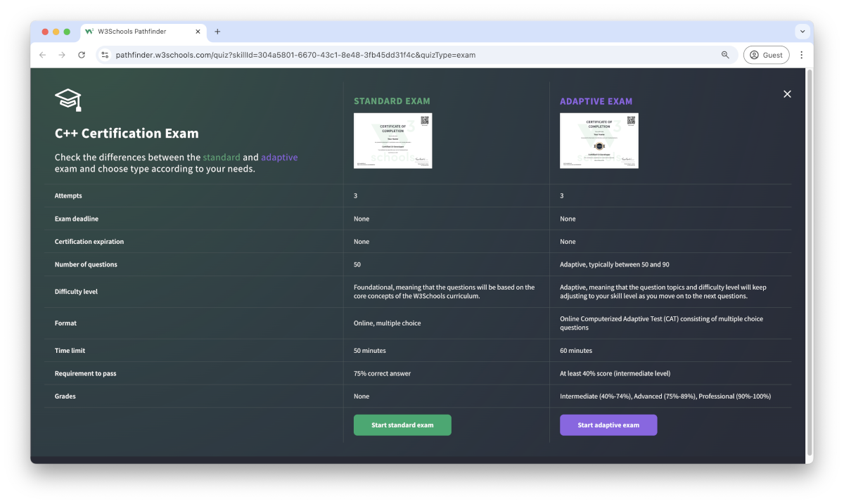
Task: Click the adaptive exam certificate thumbnail
Action: (599, 141)
